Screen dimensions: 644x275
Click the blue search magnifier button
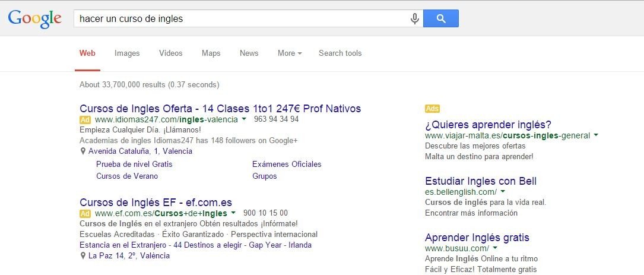440,18
